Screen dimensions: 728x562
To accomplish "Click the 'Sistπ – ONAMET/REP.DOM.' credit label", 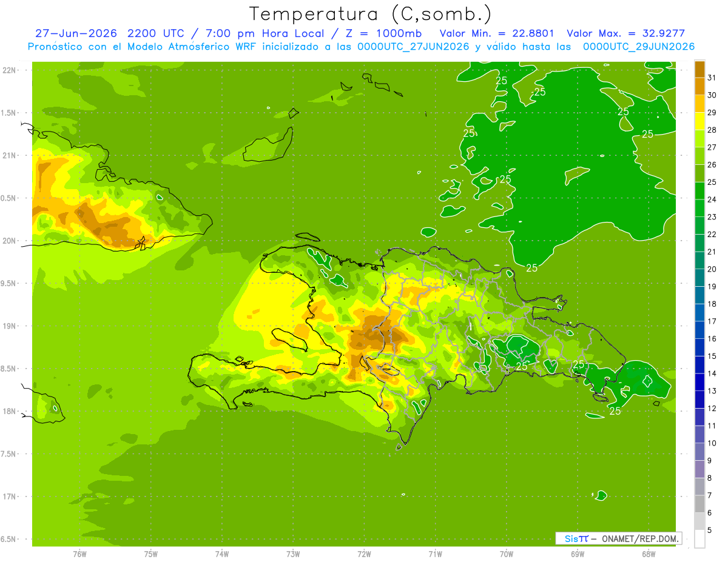I will pos(619,538).
